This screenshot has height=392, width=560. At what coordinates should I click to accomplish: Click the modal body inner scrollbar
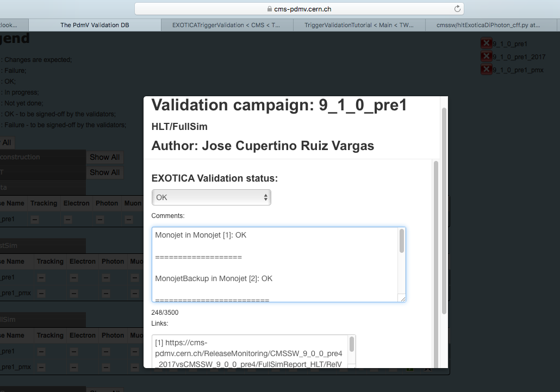[x=435, y=264]
